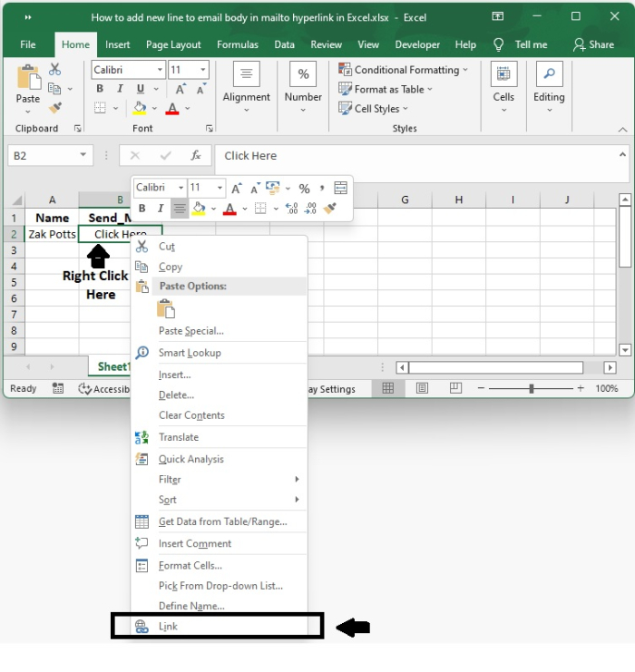Click the Ribbon Display Options icon
Viewport: 635px width, 672px height.
click(498, 16)
